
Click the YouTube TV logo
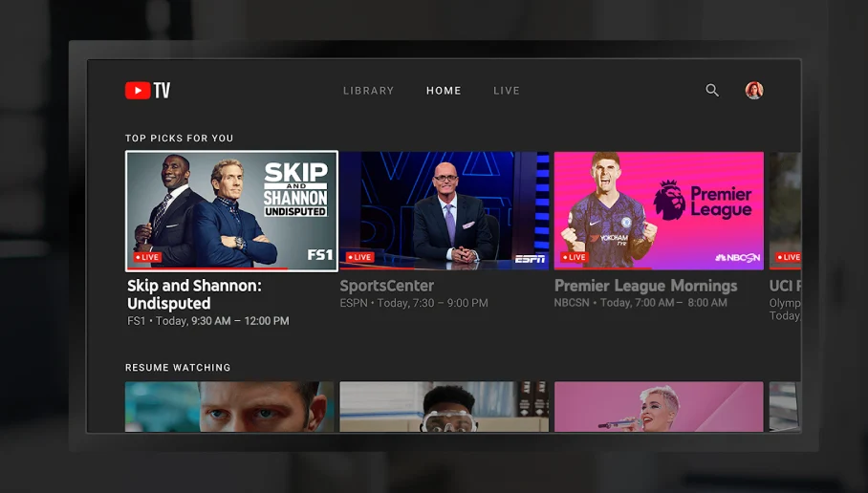[147, 90]
